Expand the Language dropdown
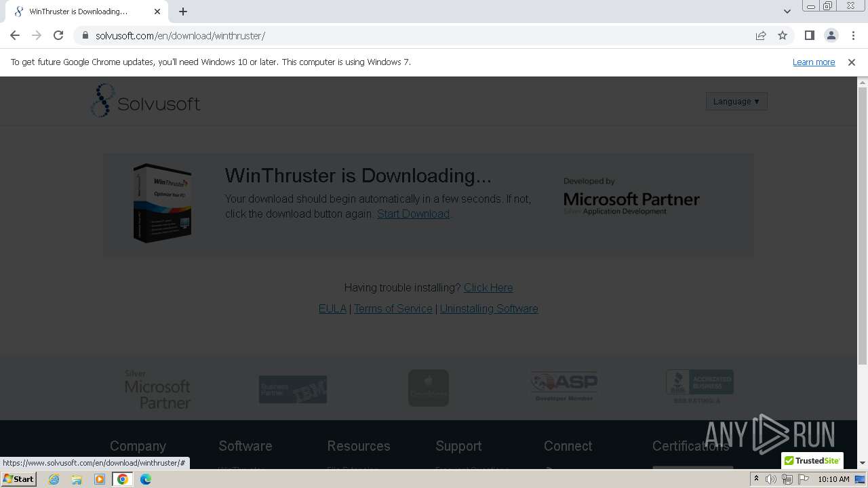This screenshot has height=488, width=868. point(736,102)
